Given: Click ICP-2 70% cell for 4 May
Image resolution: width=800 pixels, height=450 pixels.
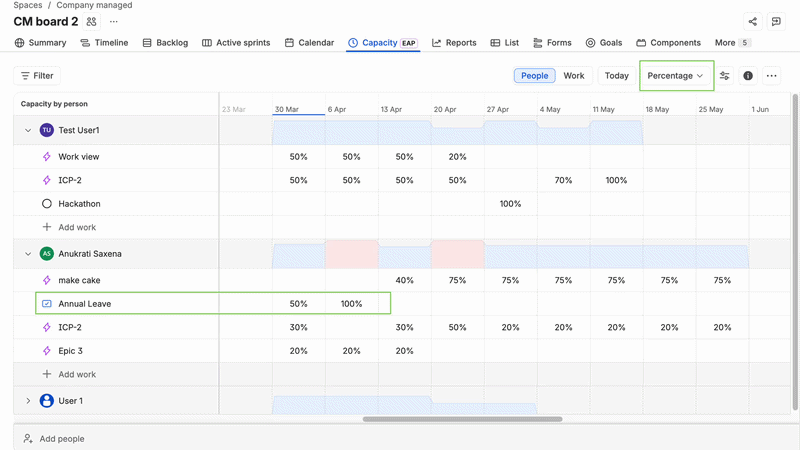Looking at the screenshot, I should (563, 180).
